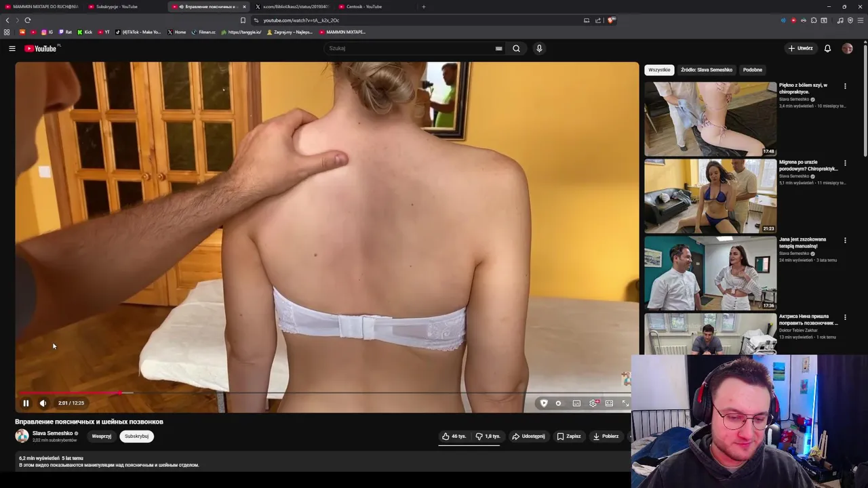Screen dimensions: 868x488
Task: Click the shield icon in player controls
Action: 543,403
